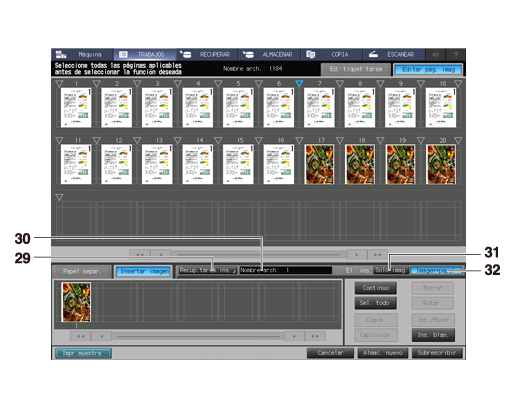Click the speaker volume icon in top bar
This screenshot has height=398, width=517.
coord(435,54)
